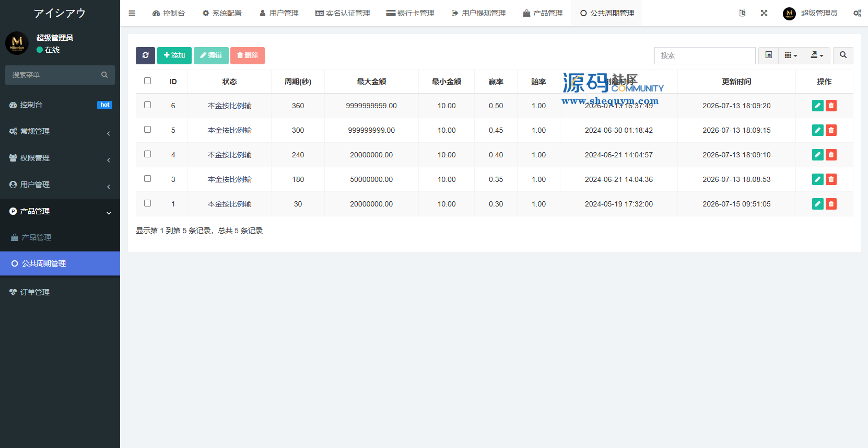Edit the row with ID 1
Viewport: 868px width, 448px height.
(818, 204)
